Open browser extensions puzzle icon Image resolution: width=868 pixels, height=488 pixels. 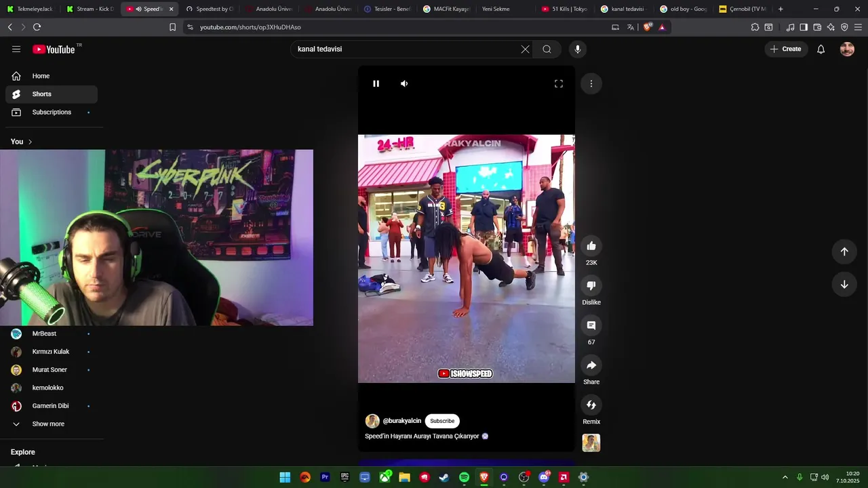pyautogui.click(x=755, y=27)
